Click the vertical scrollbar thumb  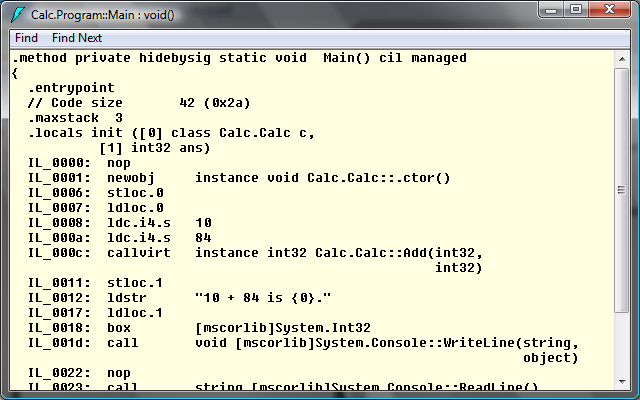pos(622,190)
